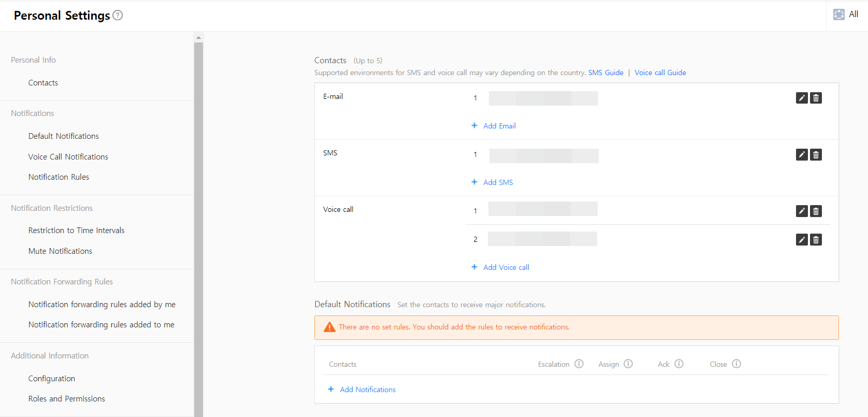
Task: Select Mute Notifications in the sidebar
Action: point(60,251)
